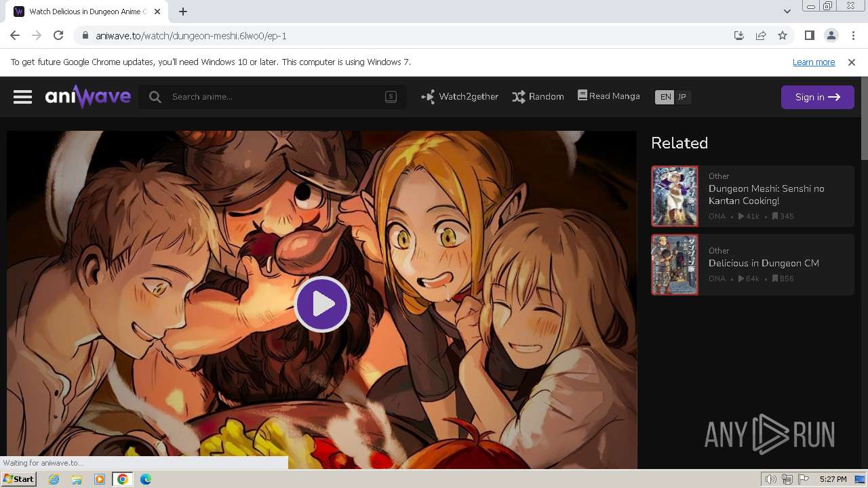Open a Random anime
Screen dimensions: 868x488
(x=538, y=97)
